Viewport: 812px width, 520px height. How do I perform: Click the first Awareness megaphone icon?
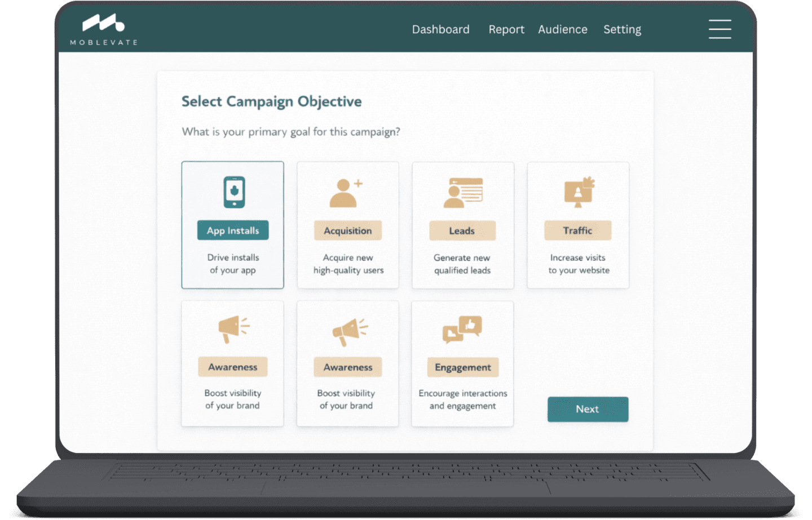point(233,329)
